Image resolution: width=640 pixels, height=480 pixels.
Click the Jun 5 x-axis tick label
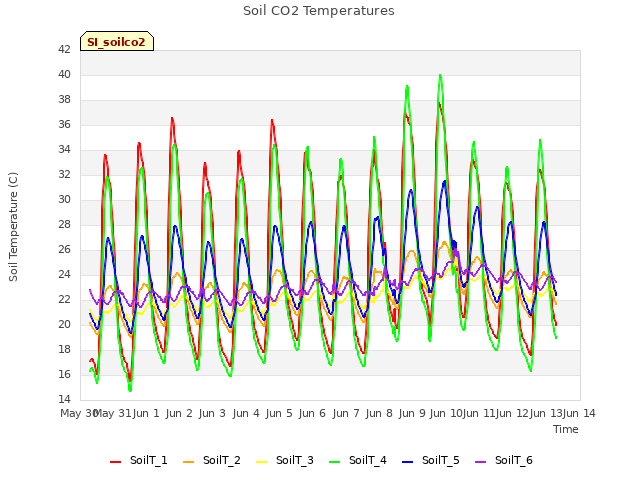click(279, 413)
